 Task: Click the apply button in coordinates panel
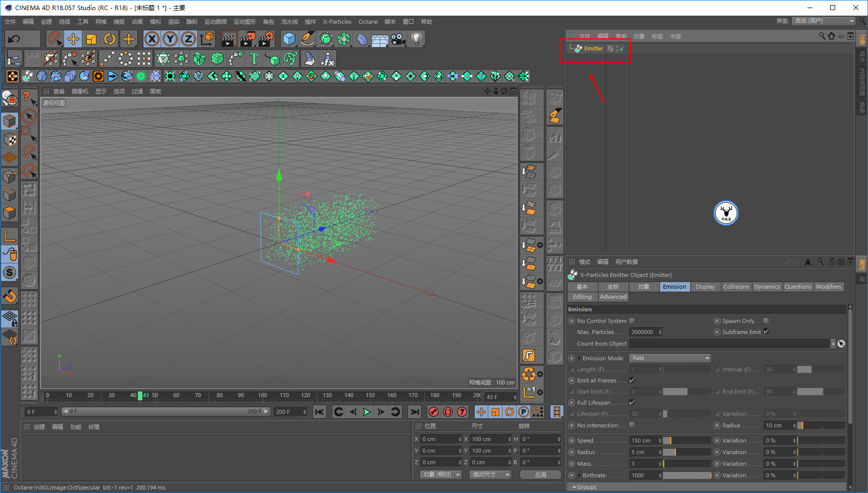pyautogui.click(x=540, y=474)
